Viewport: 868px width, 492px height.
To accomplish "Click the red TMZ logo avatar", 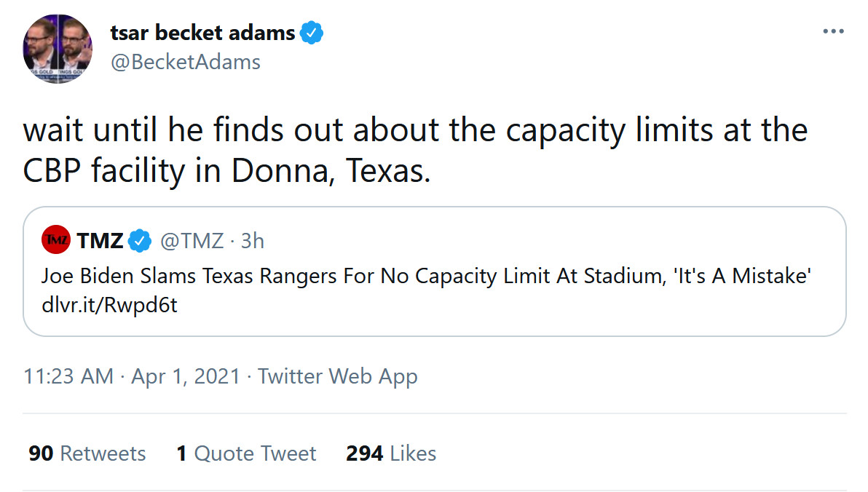I will 56,240.
